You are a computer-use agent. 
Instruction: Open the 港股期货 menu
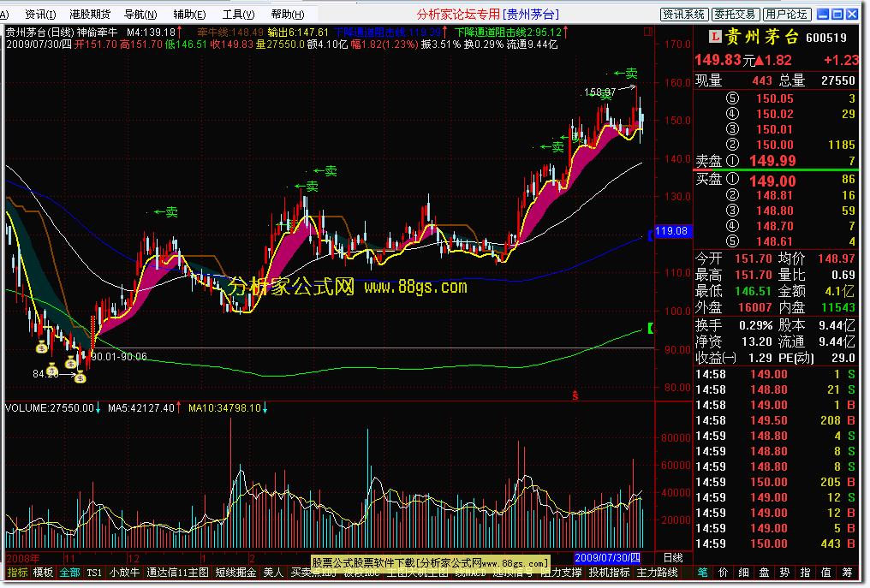[90, 14]
